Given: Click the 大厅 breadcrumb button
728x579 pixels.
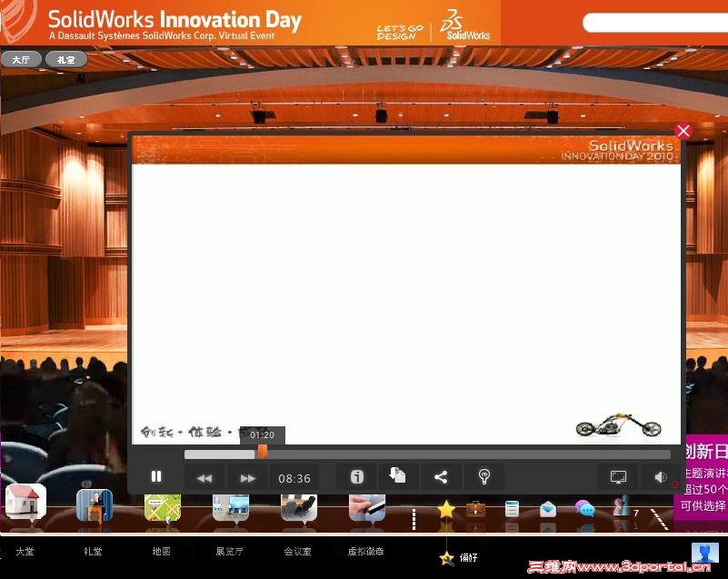Looking at the screenshot, I should (x=21, y=59).
